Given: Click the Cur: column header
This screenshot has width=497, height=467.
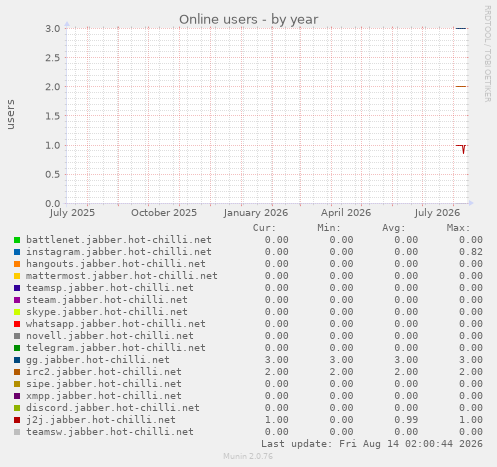Looking at the screenshot, I should (x=264, y=228).
